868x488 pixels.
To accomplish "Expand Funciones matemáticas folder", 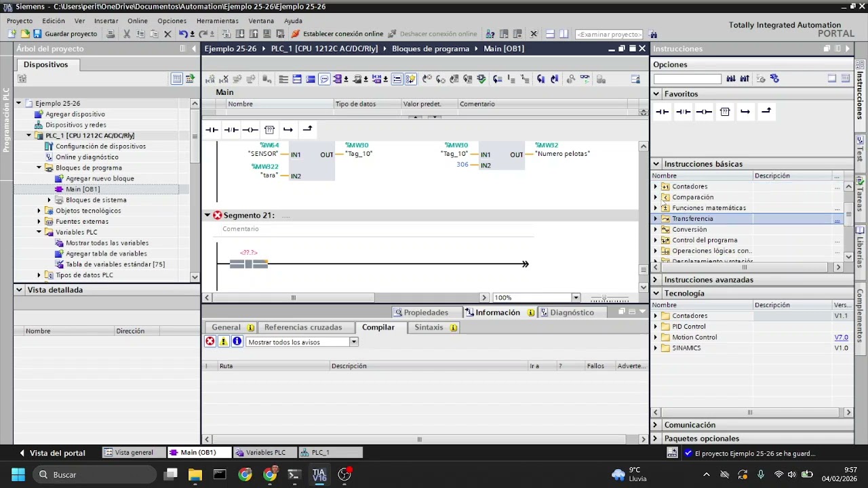I will (656, 208).
